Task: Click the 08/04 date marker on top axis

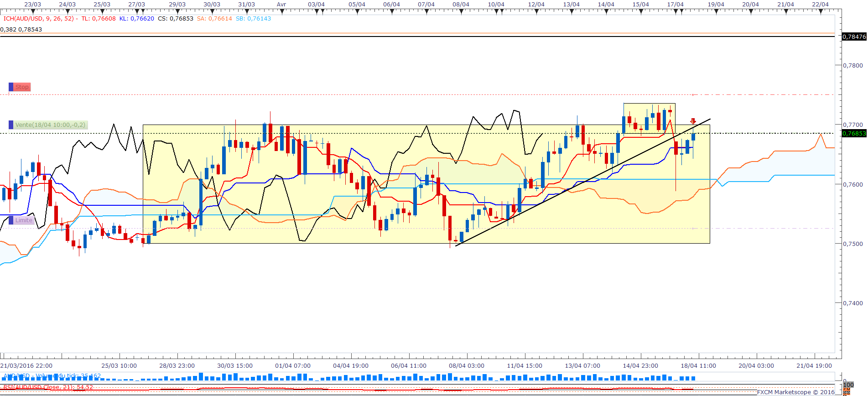Action: coord(461,5)
